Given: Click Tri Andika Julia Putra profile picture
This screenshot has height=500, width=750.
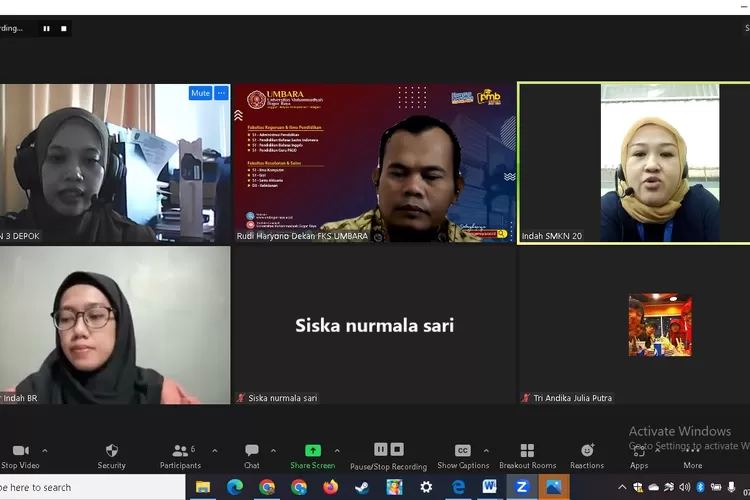Looking at the screenshot, I should point(660,325).
